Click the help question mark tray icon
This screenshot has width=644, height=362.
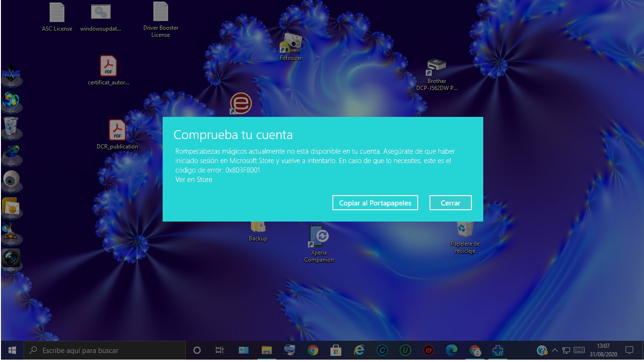tap(542, 350)
